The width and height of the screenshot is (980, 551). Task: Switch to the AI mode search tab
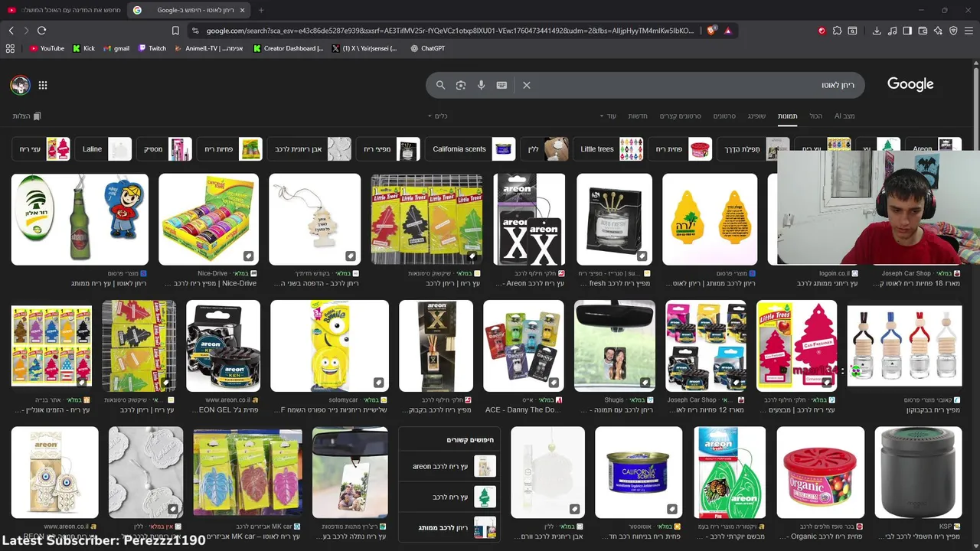[x=844, y=116]
